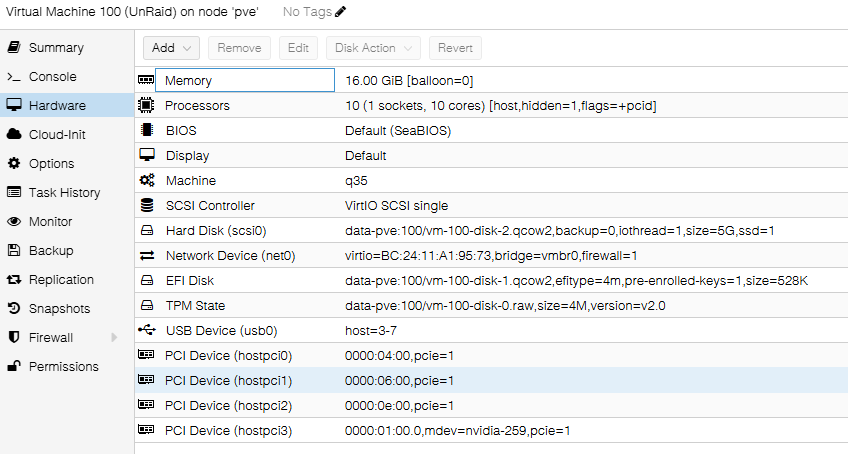Click the hostpci0 PCI card icon
Screen dimensions: 848x454
146,354
